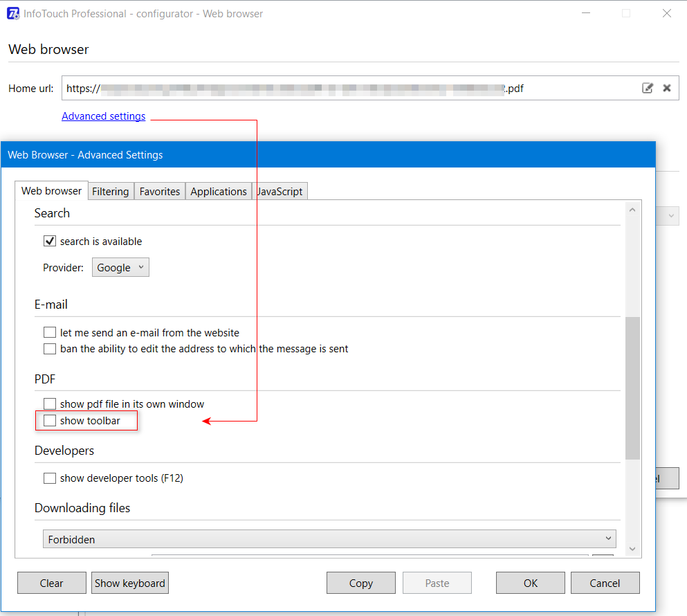Tick the show toolbar checkbox
This screenshot has height=616, width=687.
(x=50, y=420)
